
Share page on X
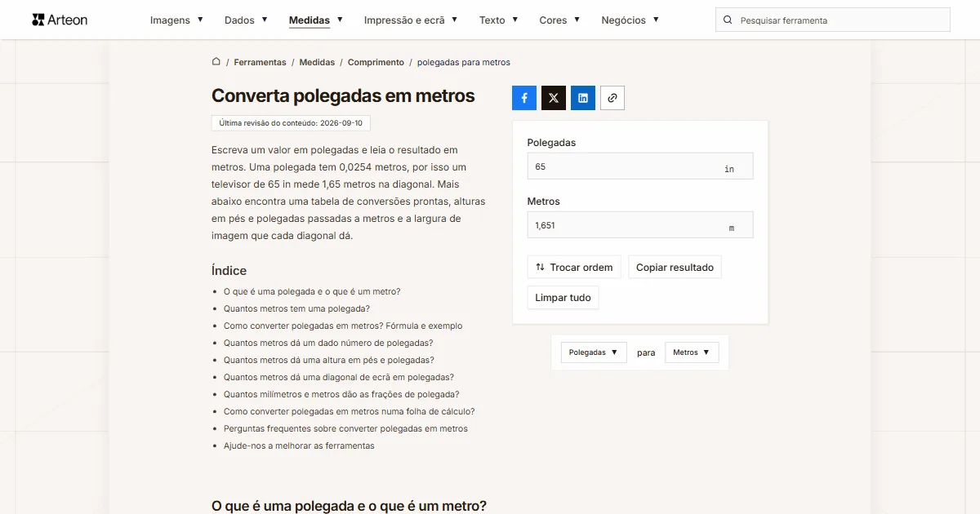(554, 98)
